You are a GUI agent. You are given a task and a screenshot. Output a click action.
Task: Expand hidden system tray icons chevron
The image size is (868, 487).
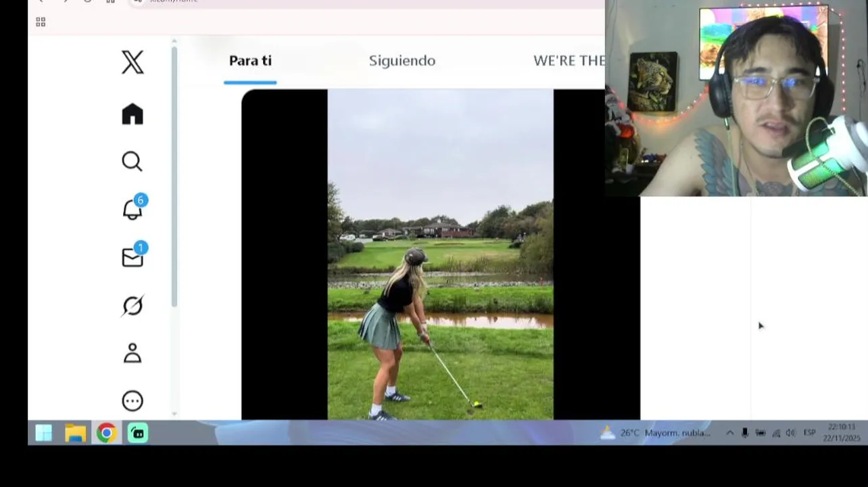click(x=729, y=433)
